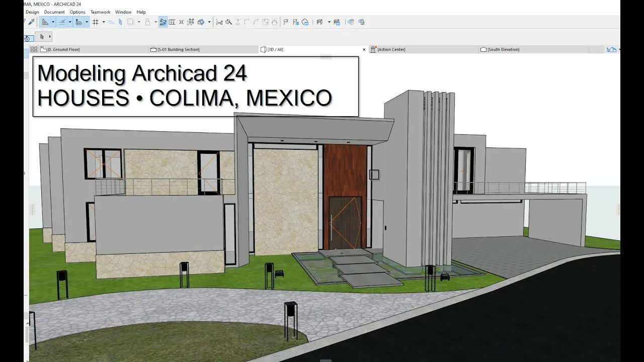Expand the lock options arrow
644x362 pixels.
click(155, 22)
